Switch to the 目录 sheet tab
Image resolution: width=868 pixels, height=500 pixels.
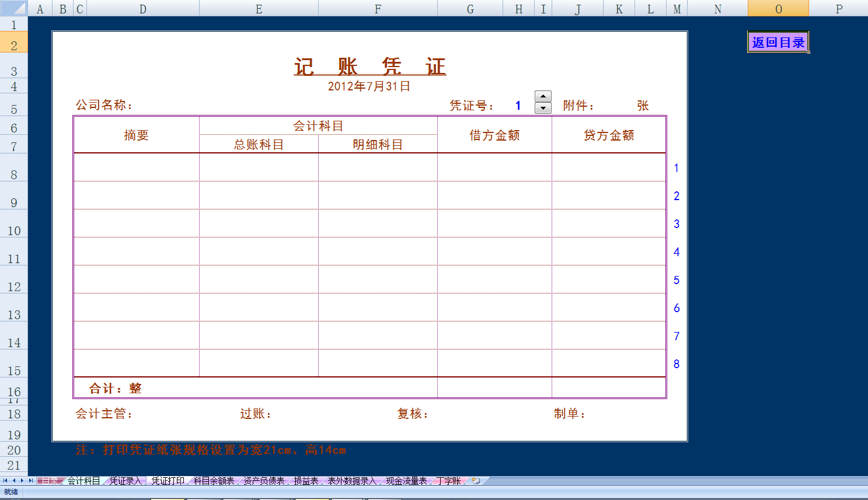(x=49, y=481)
